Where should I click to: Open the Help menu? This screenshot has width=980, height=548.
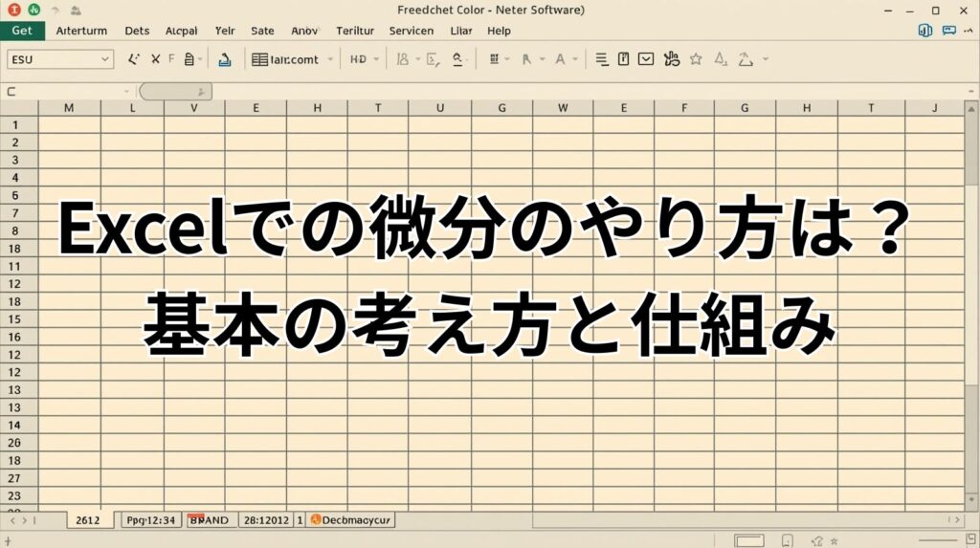[499, 31]
